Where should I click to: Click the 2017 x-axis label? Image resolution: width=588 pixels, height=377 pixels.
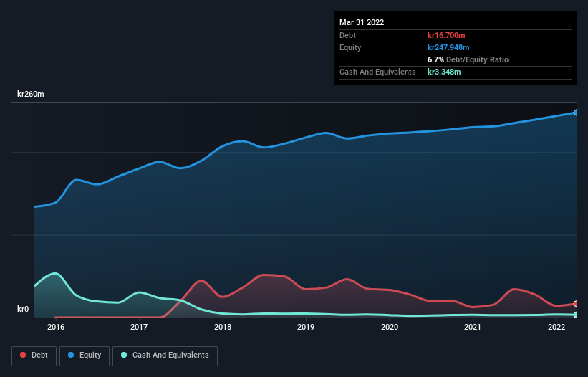(139, 327)
